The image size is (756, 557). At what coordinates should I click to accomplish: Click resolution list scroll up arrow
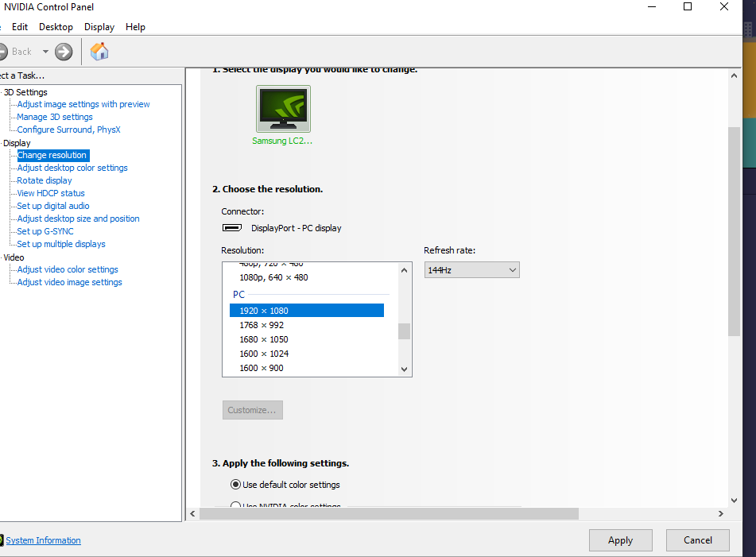[x=404, y=270]
